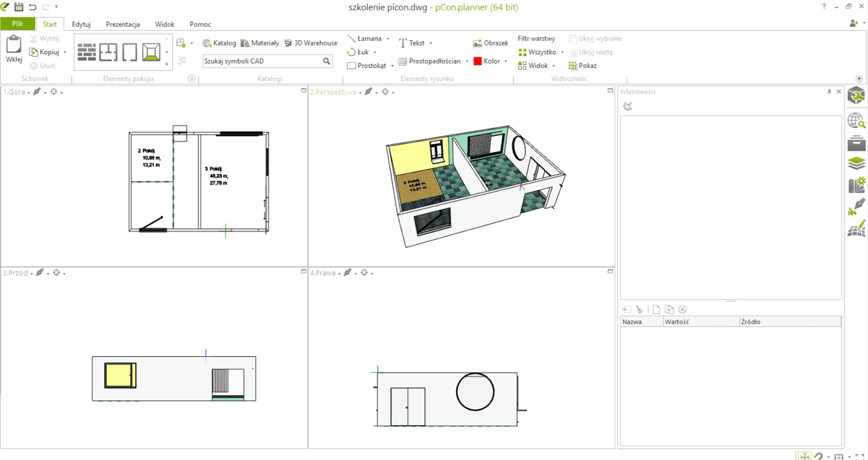The width and height of the screenshot is (868, 460).
Task: Select the Prostopadłościan cuboid tool
Action: click(x=430, y=61)
